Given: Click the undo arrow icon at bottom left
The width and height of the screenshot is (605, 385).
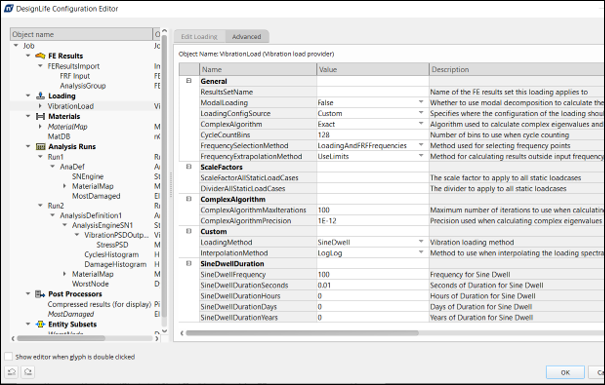Looking at the screenshot, I should [x=12, y=372].
